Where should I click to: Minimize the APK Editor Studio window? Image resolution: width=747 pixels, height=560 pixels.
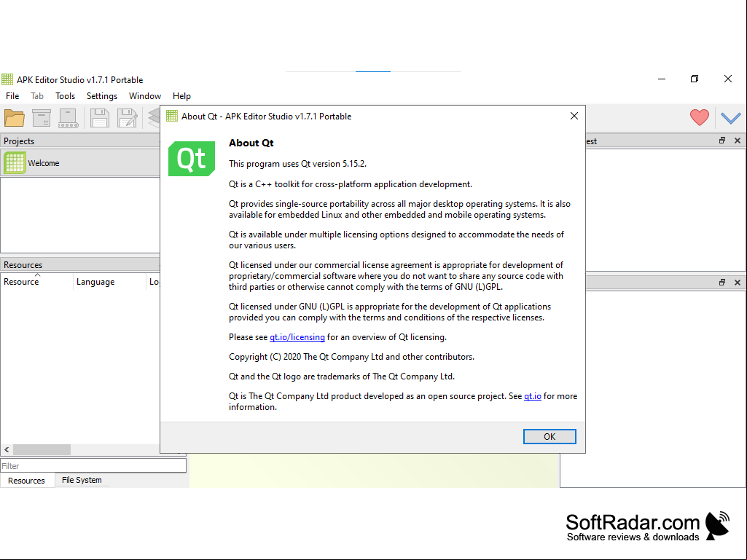662,79
